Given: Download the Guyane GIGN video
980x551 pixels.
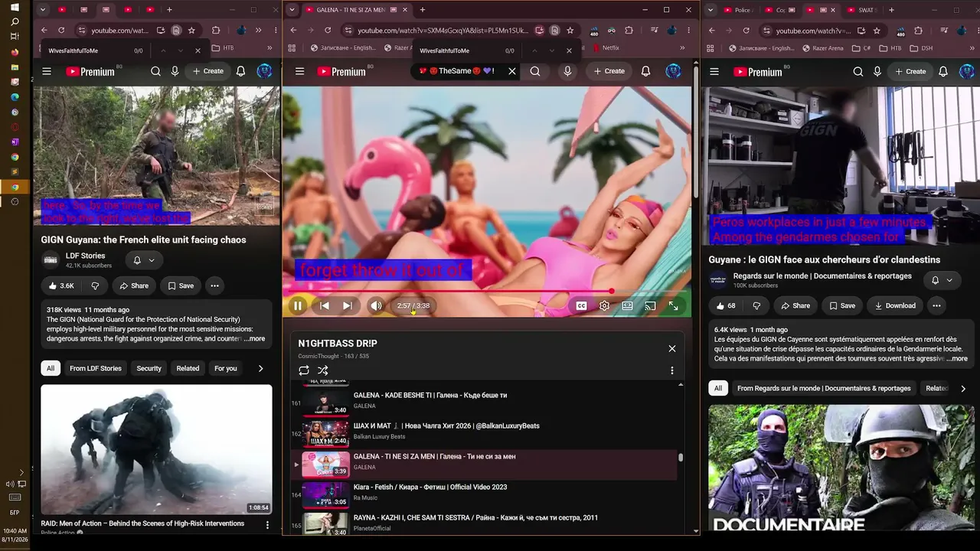Looking at the screenshot, I should click(x=894, y=305).
